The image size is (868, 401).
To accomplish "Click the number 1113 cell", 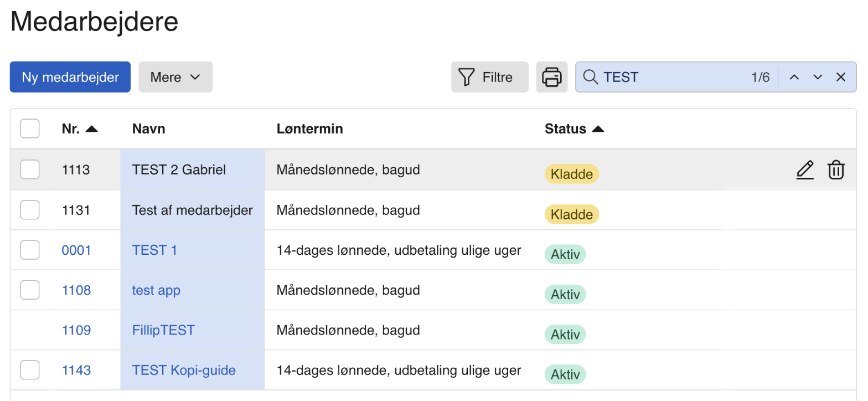I will point(76,169).
